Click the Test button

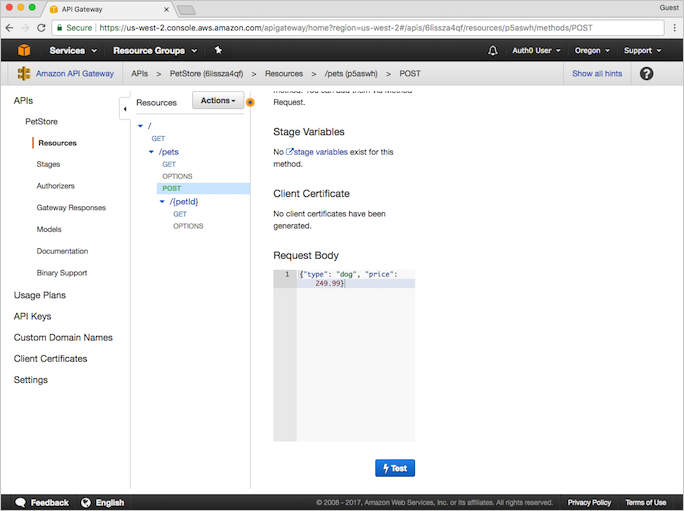[x=395, y=468]
